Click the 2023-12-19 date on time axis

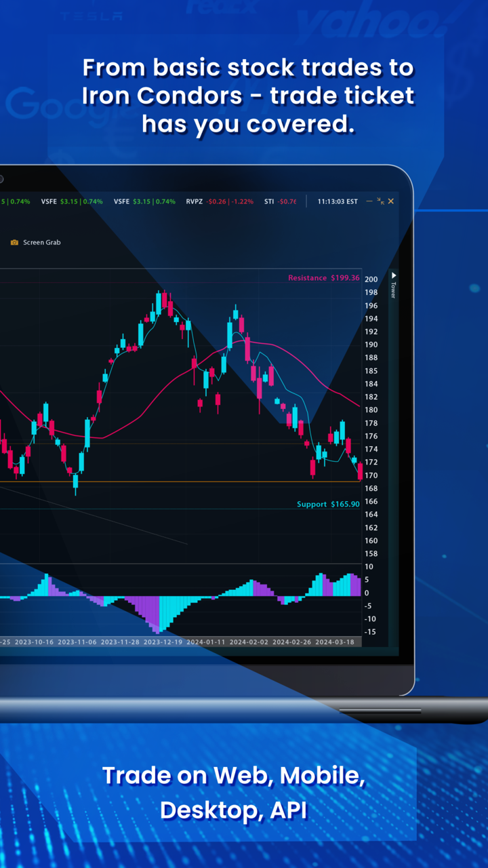point(163,642)
